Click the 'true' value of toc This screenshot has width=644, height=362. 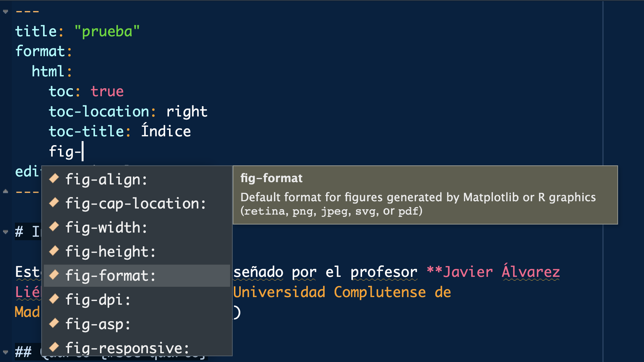(107, 92)
